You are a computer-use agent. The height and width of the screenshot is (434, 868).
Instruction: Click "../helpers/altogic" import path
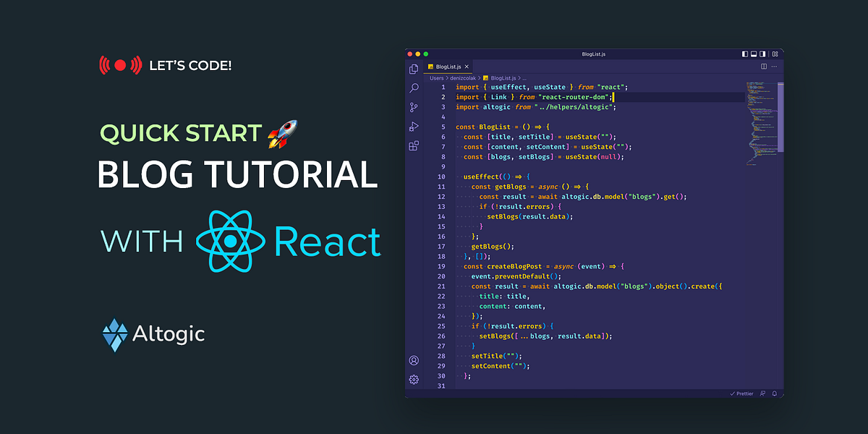click(574, 107)
